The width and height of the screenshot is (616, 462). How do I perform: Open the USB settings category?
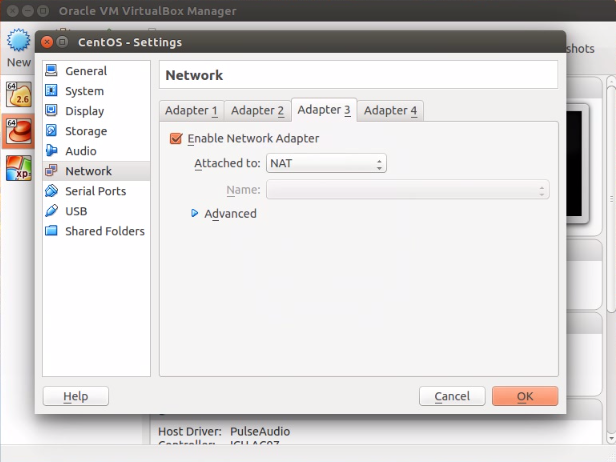tap(96, 211)
